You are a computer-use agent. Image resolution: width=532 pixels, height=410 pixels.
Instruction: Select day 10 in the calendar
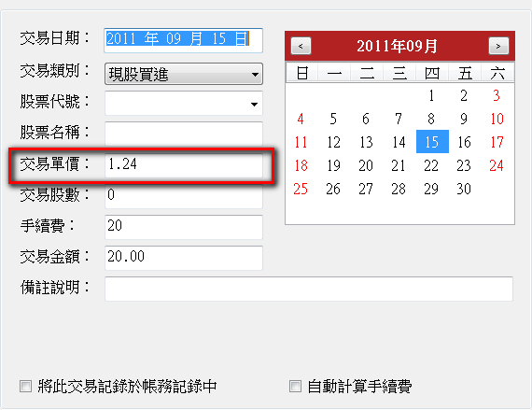497,119
